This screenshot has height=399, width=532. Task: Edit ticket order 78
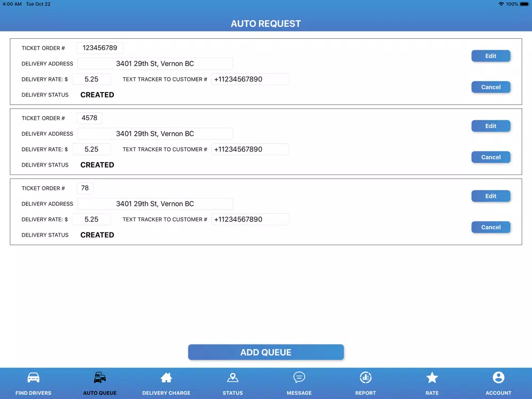tap(491, 196)
